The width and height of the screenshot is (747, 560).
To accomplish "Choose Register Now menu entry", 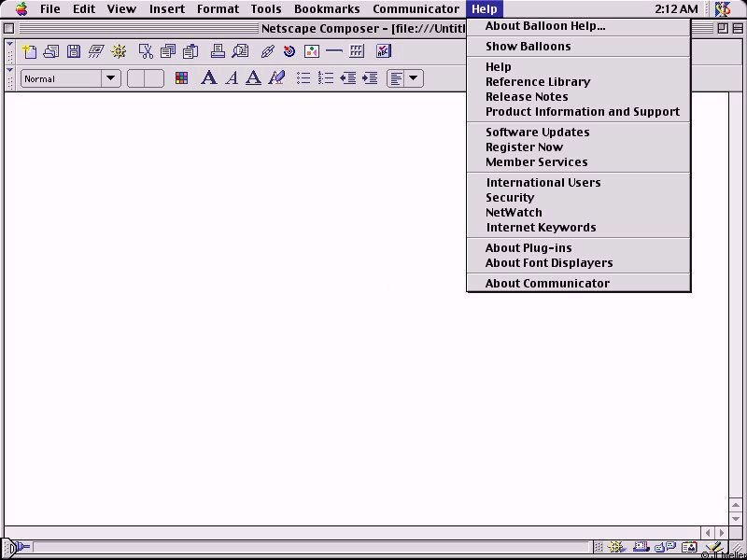I will [x=578, y=147].
